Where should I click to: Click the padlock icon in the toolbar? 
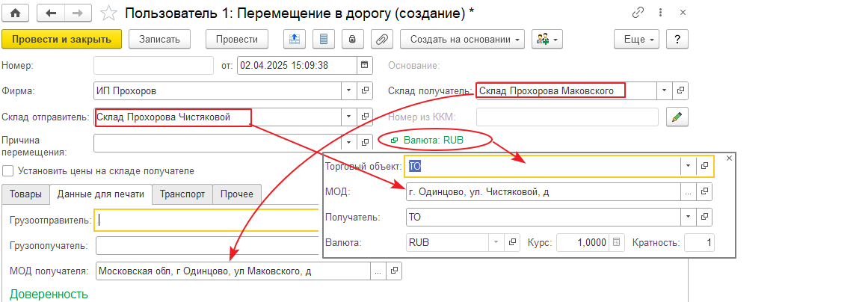tap(352, 39)
